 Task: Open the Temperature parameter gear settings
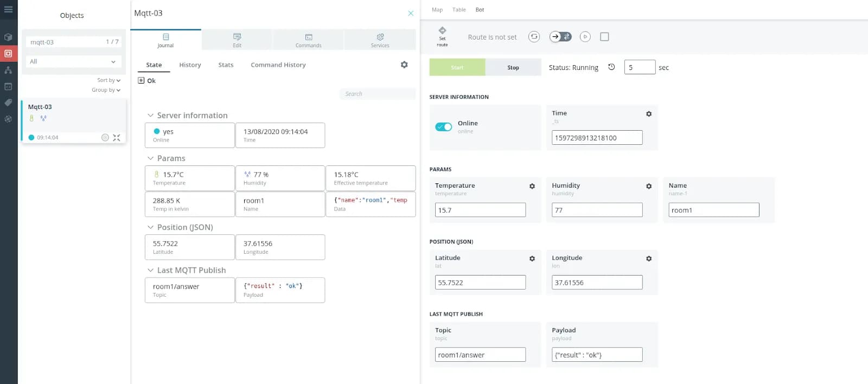[532, 186]
